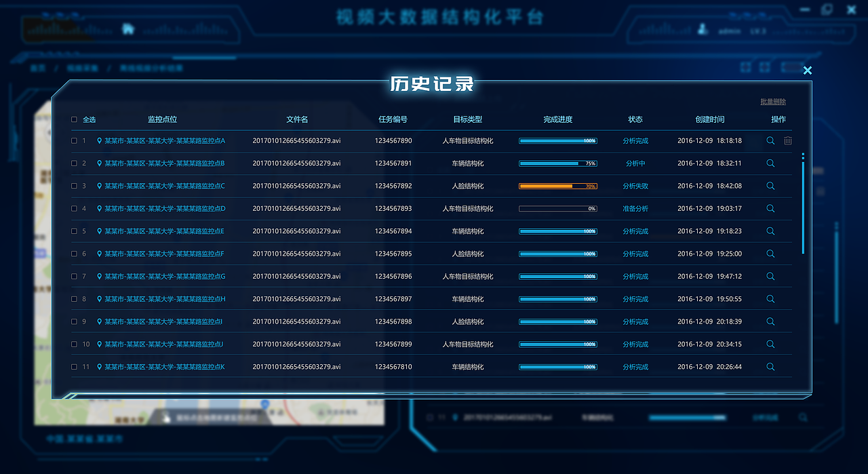868x474 pixels.
Task: Click the 完成进度 column header
Action: (x=558, y=119)
